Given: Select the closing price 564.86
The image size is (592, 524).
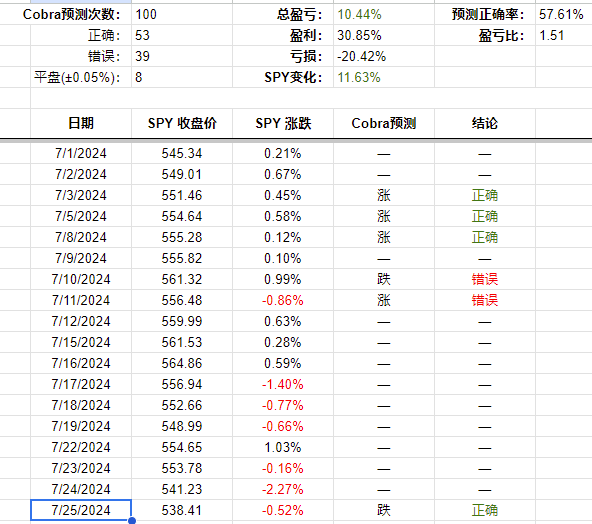Looking at the screenshot, I should [182, 363].
